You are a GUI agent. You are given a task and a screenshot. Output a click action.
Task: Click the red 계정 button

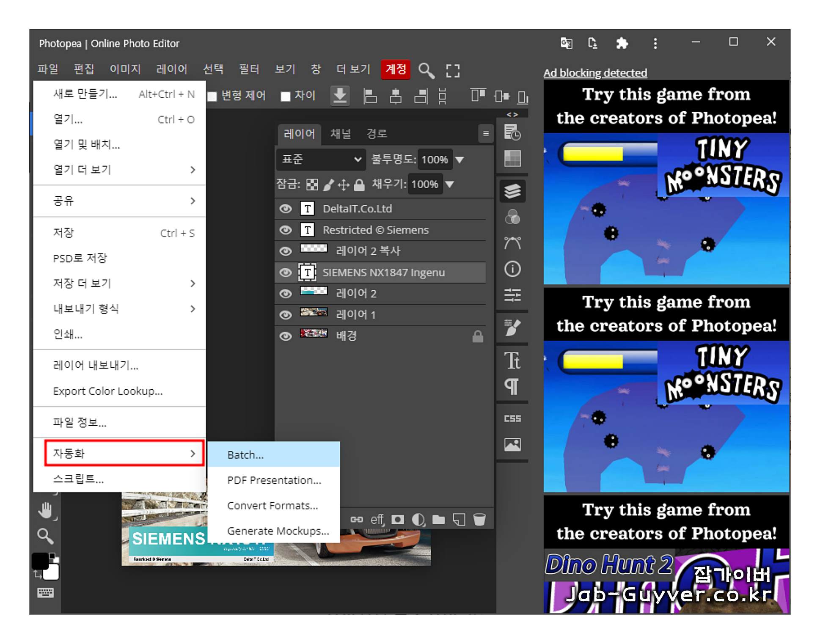click(395, 69)
